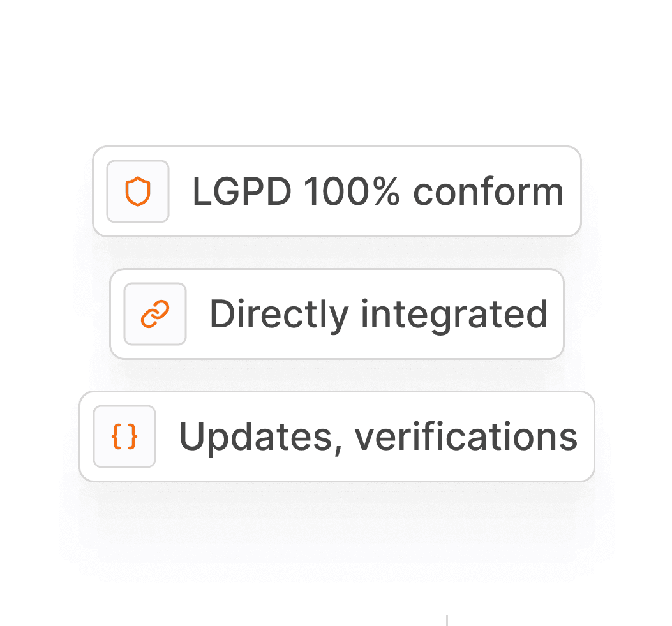Click the small vertical line below the cards
Viewport: 672px width, 626px height.
pyautogui.click(x=447, y=620)
